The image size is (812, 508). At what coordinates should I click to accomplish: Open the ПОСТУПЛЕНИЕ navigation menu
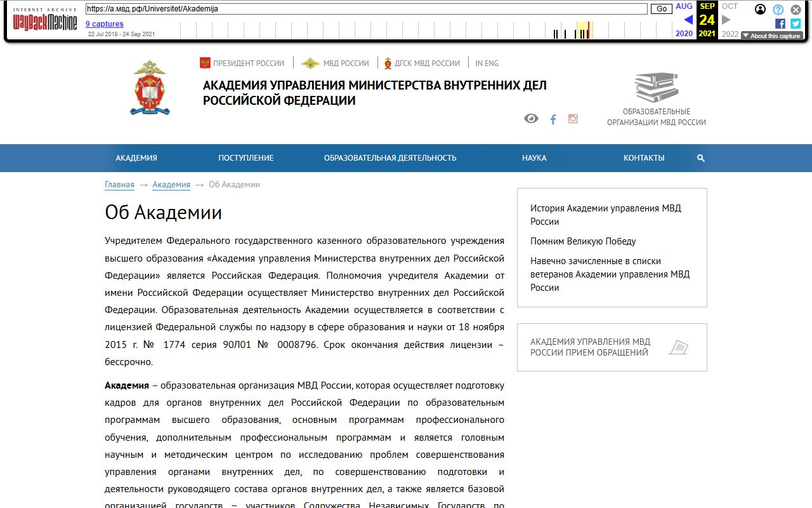point(246,158)
